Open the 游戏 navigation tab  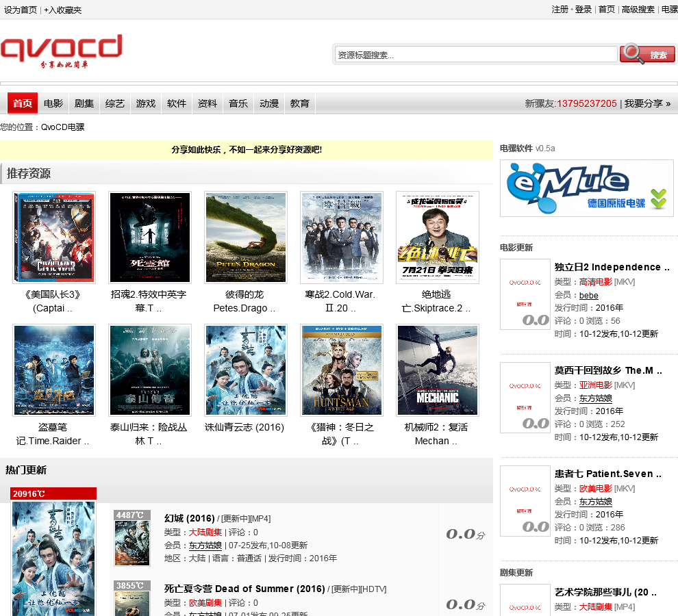click(x=146, y=103)
